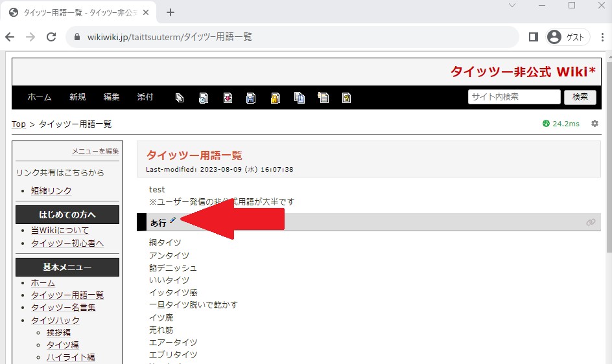Select 編集 in the black navigation bar

tap(112, 97)
